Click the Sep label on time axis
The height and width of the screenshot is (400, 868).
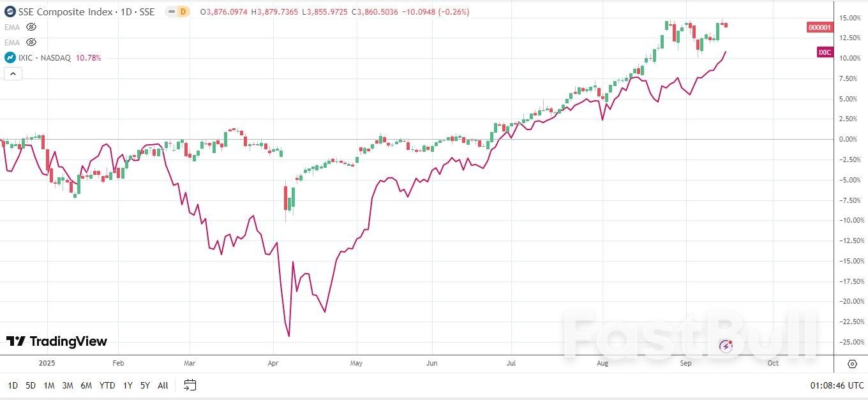(685, 363)
